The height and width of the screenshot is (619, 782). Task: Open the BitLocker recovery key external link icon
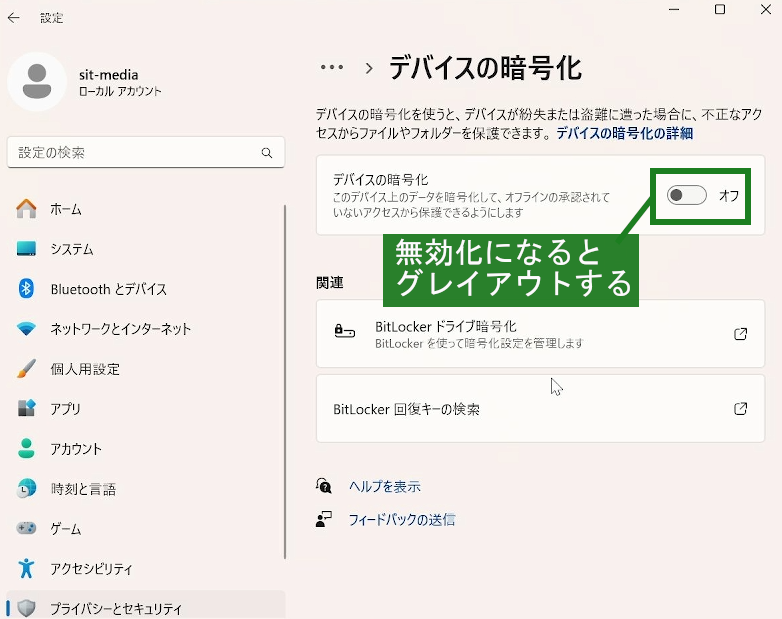[741, 409]
